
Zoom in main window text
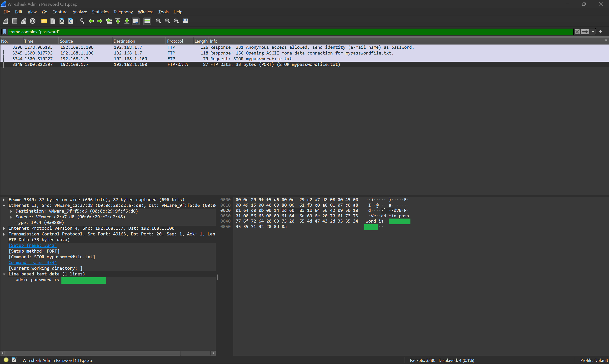click(x=159, y=21)
